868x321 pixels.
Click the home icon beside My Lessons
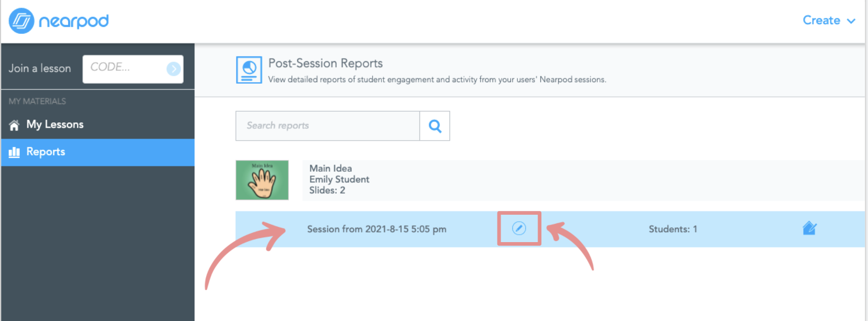[x=15, y=125]
